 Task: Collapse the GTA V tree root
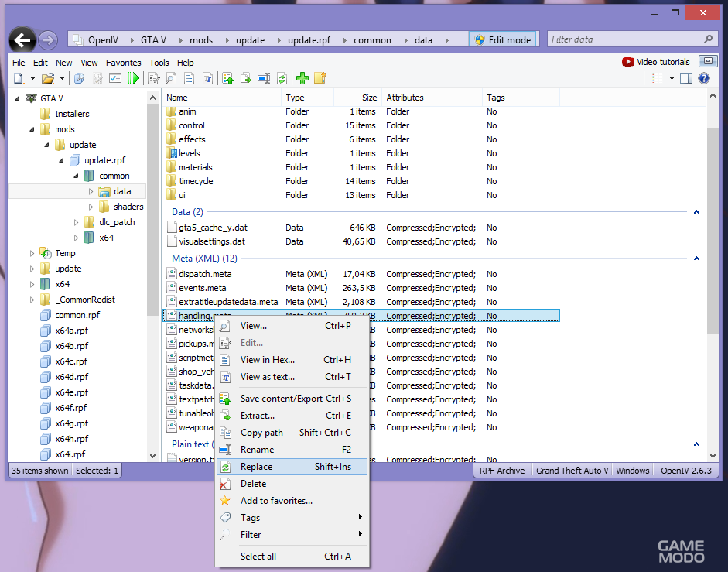click(x=17, y=98)
